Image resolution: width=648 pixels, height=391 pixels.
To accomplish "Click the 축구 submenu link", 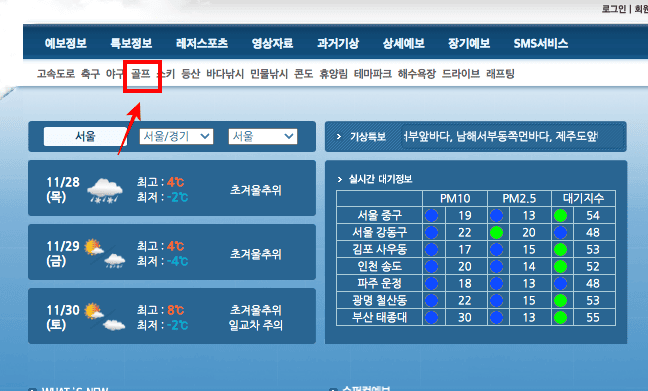I will click(x=90, y=74).
